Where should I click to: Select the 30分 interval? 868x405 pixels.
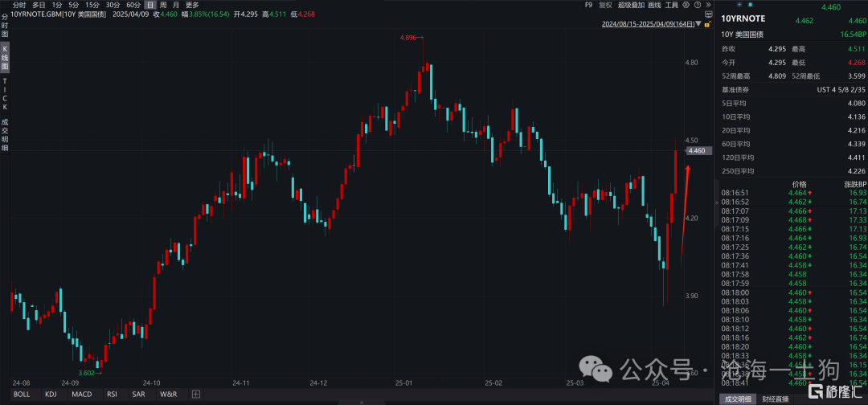pyautogui.click(x=113, y=5)
